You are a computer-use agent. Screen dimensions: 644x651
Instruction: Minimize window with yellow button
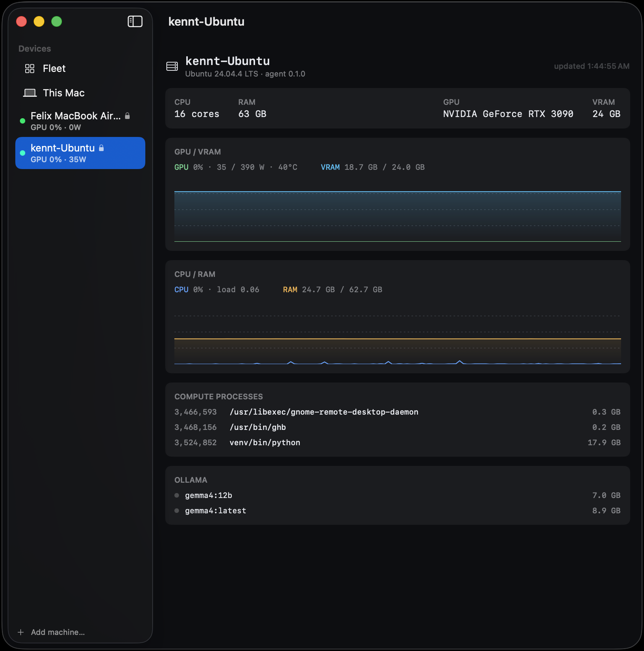click(39, 21)
